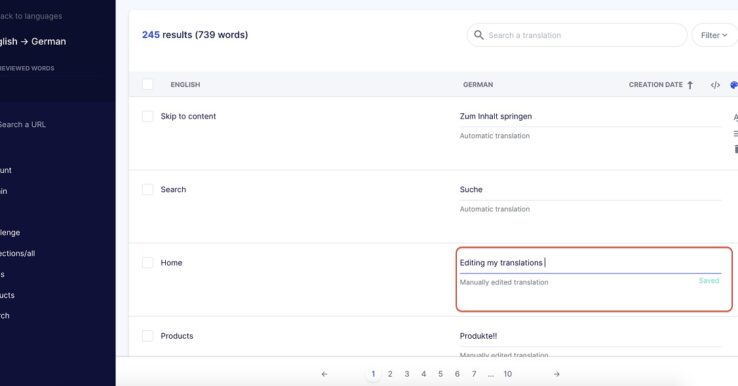Focus the 'Search a URL' sidebar field
738x386 pixels.
tap(23, 125)
